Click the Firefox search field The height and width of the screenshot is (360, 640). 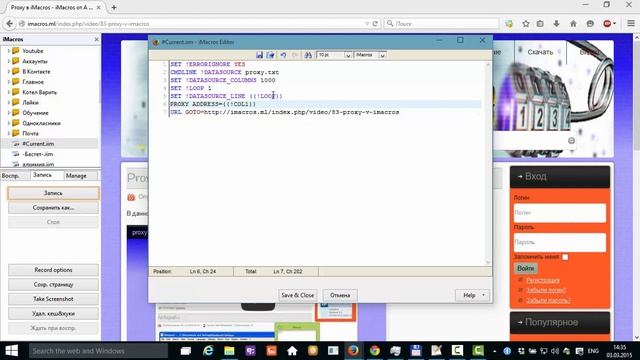point(441,24)
